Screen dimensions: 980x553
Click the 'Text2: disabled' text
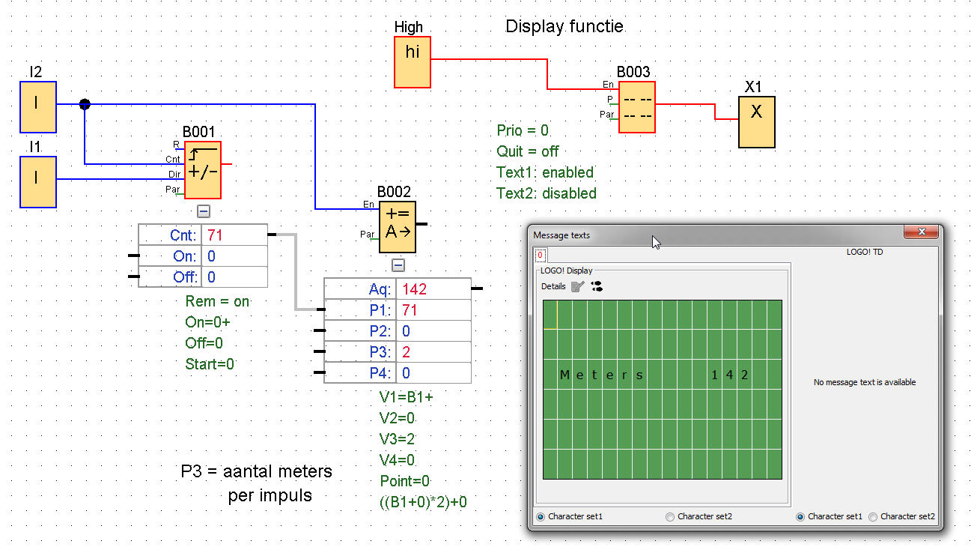[547, 193]
